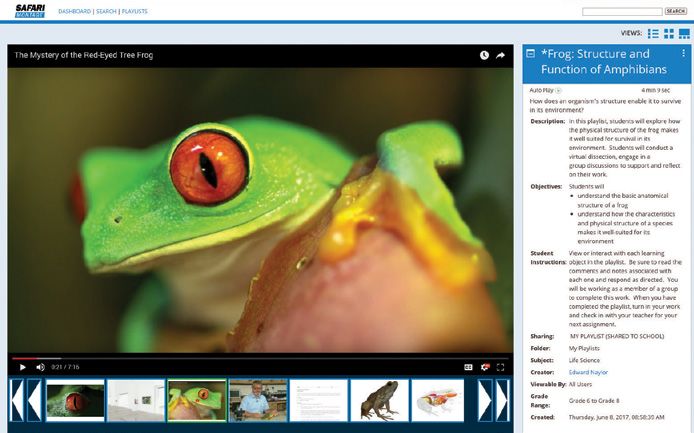This screenshot has width=694, height=433.
Task: Click the share arrow icon on video
Action: pos(500,55)
